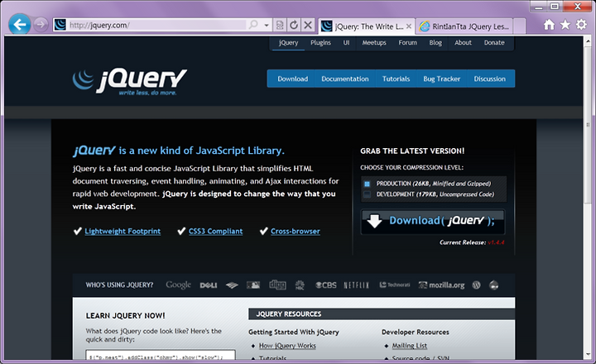Viewport: 596px width, 364px height.
Task: Open the Mailing List link
Action: coord(410,346)
